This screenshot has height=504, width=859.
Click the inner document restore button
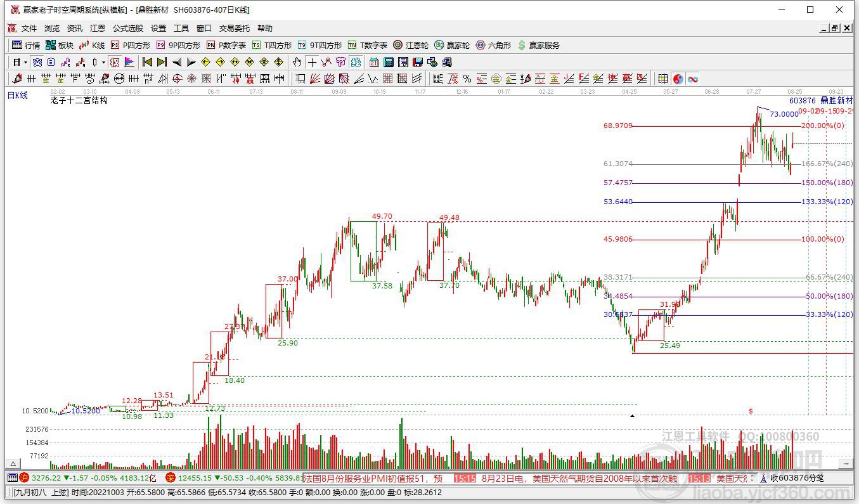834,29
